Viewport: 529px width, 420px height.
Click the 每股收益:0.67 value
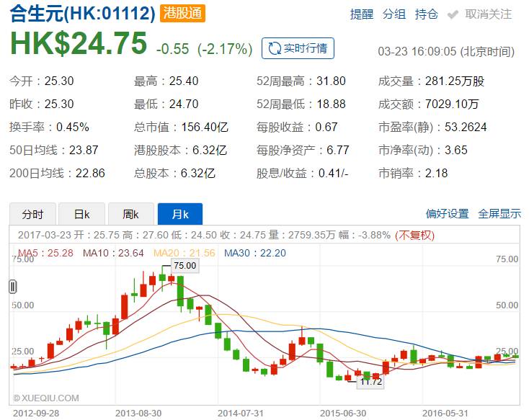tap(326, 127)
